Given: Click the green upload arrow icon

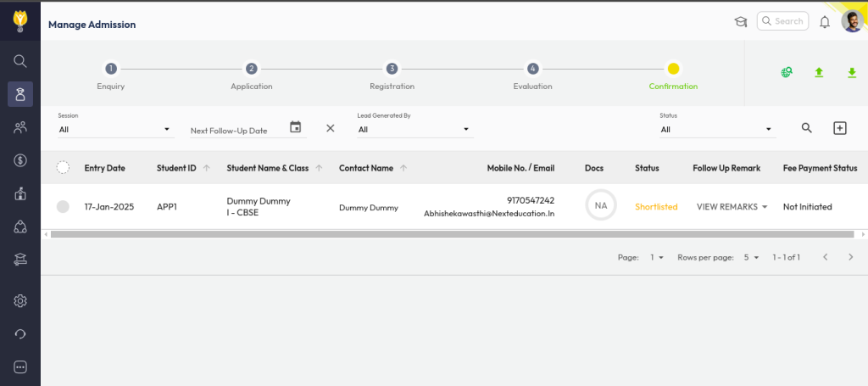Looking at the screenshot, I should click(819, 73).
